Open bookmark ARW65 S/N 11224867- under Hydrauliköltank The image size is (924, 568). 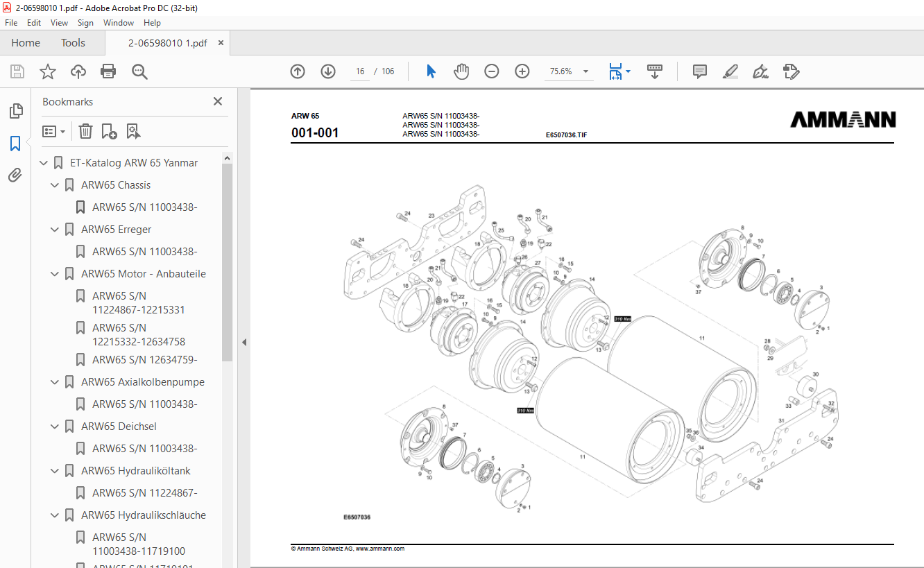tap(145, 493)
